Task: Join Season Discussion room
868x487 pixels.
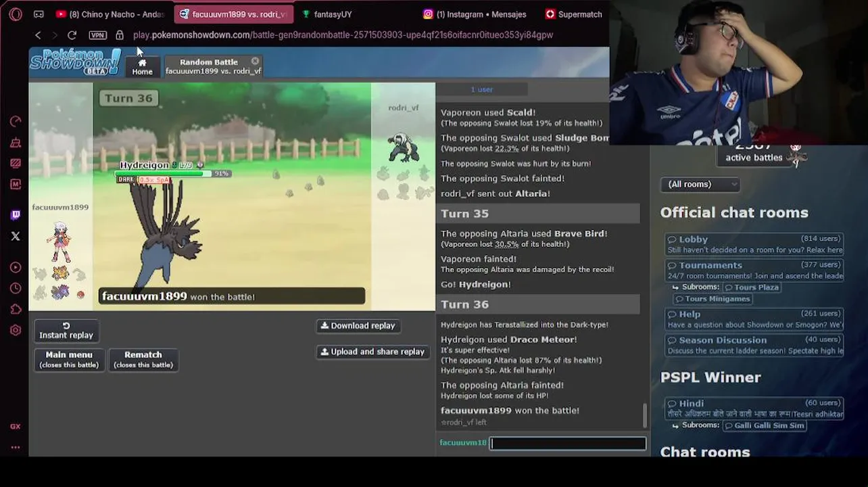Action: (x=754, y=345)
